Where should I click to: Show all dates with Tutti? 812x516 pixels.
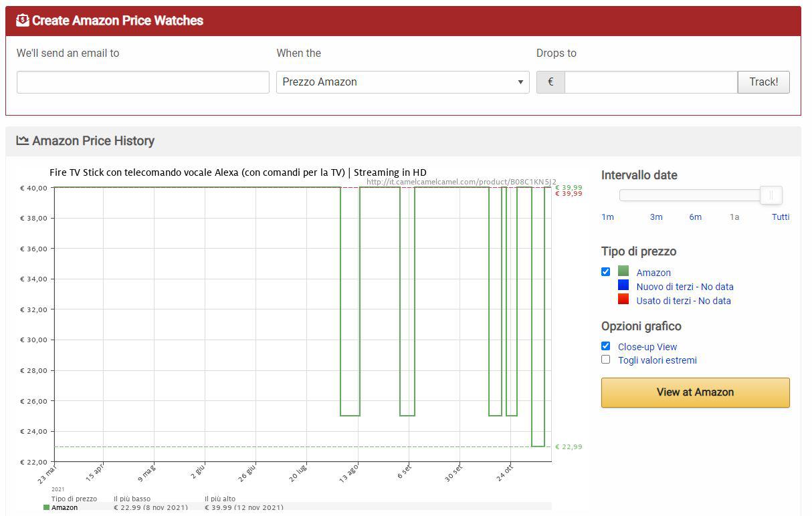[x=780, y=217]
